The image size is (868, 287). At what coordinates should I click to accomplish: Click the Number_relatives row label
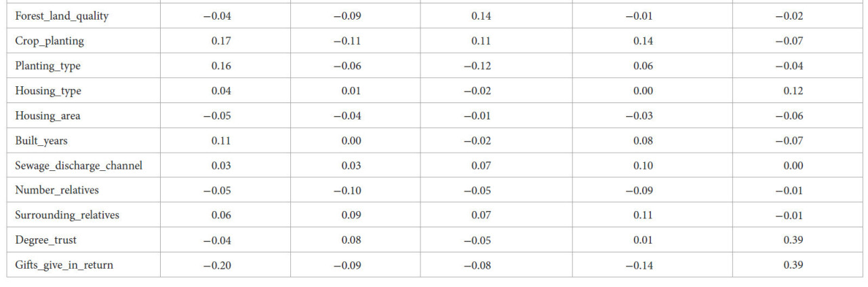pyautogui.click(x=57, y=191)
